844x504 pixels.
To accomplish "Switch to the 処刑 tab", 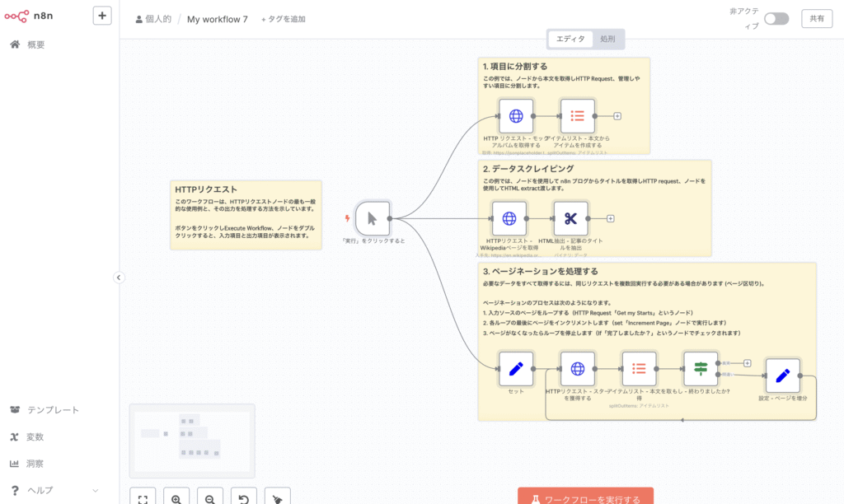I will tap(607, 39).
